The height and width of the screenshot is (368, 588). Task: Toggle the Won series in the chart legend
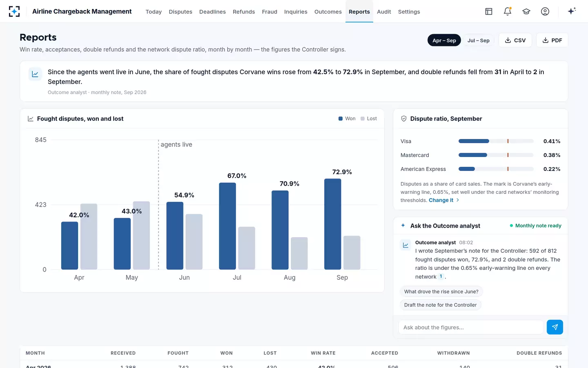[347, 119]
